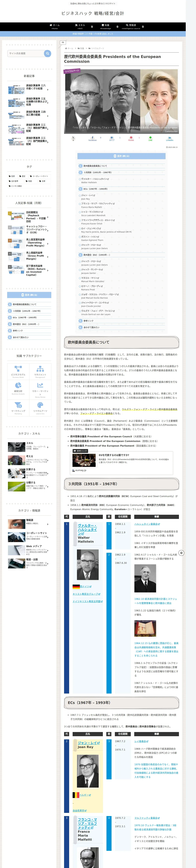Screen dimensions: 196x868
Task: Jump to TOC item 欧州委員会委員長について in article
Action: [95, 166]
